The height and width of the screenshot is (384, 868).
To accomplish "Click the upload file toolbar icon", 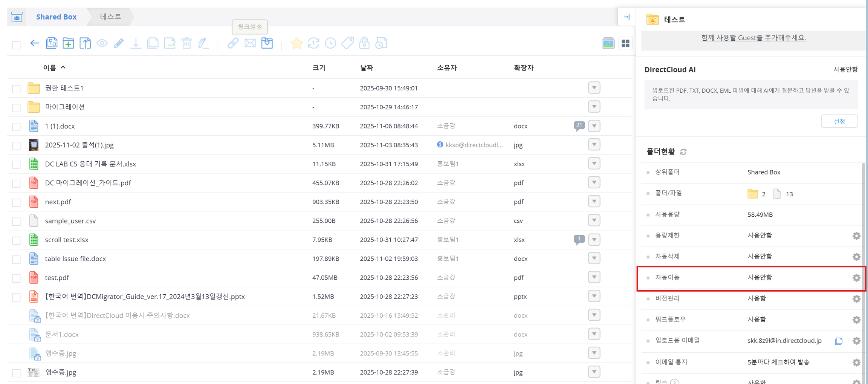I will point(85,43).
